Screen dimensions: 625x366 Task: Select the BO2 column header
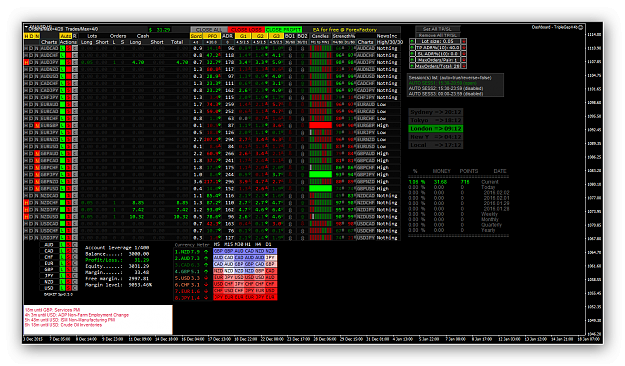302,36
